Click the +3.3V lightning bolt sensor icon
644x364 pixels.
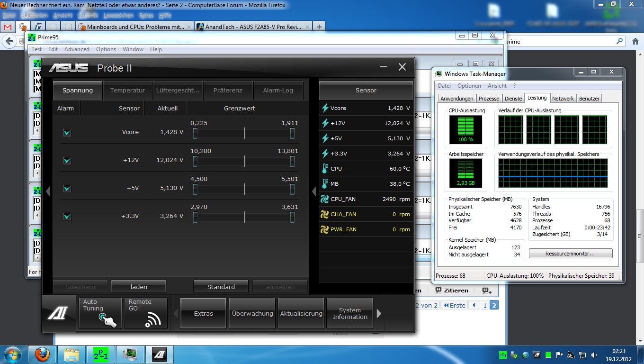click(325, 154)
